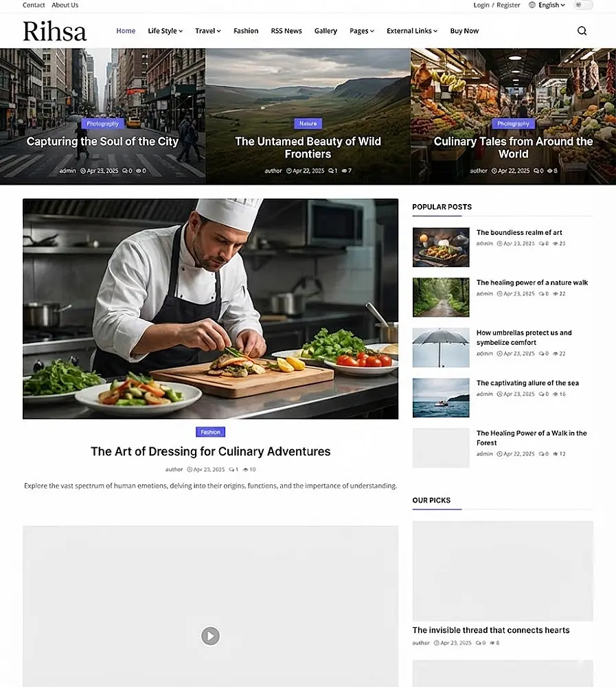616x687 pixels.
Task: Play the video with the play button
Action: (x=210, y=635)
